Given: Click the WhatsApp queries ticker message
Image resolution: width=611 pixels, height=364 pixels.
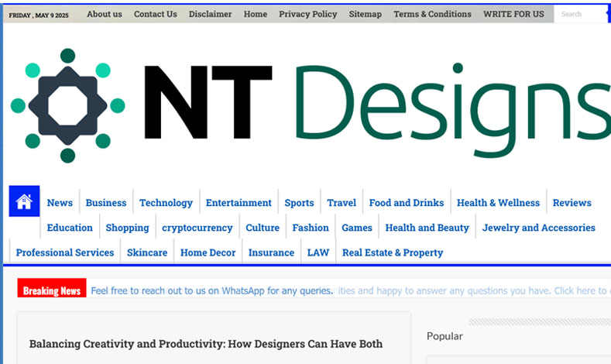Looking at the screenshot, I should point(211,290).
